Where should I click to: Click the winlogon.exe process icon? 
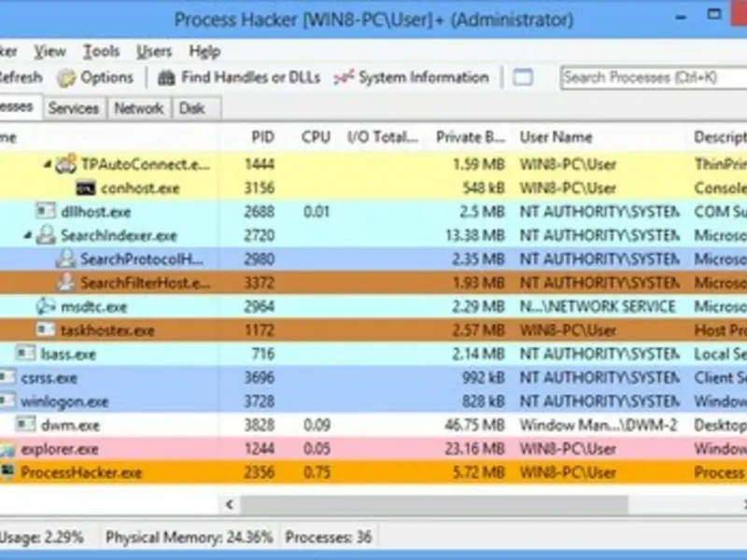[7, 401]
